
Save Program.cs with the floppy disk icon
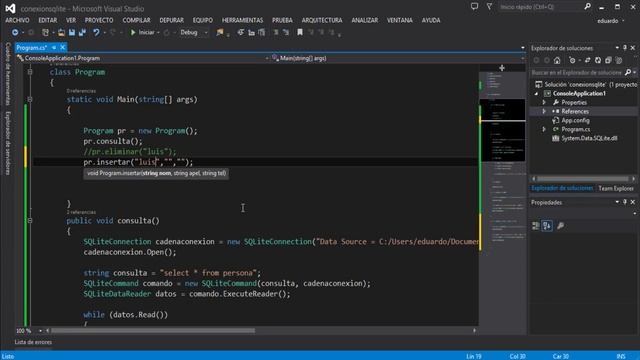[x=72, y=32]
